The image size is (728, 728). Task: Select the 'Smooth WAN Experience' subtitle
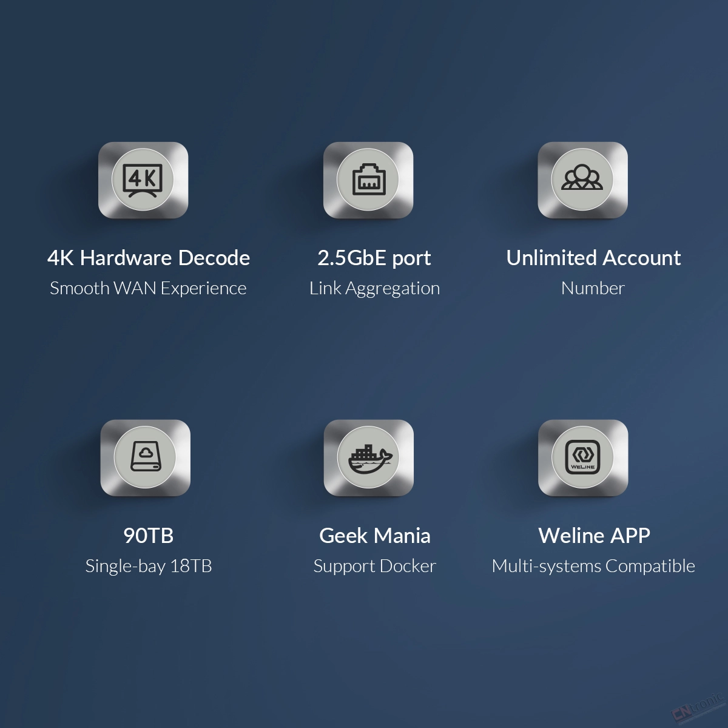[148, 288]
